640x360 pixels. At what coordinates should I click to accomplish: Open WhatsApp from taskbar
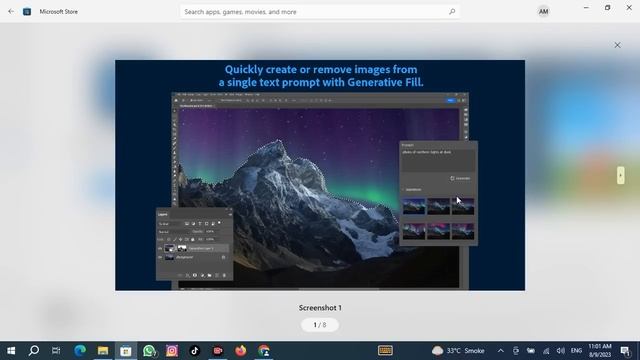[x=149, y=351]
